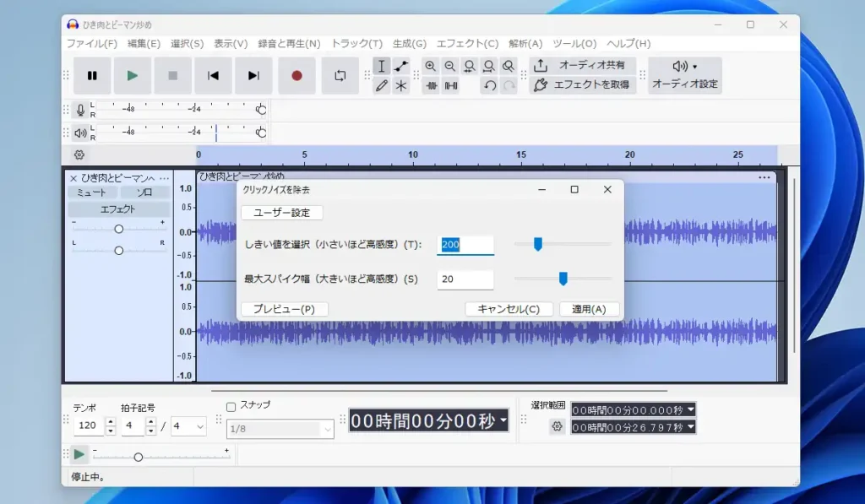865x504 pixels.
Task: Click the red Record button
Action: tap(296, 76)
